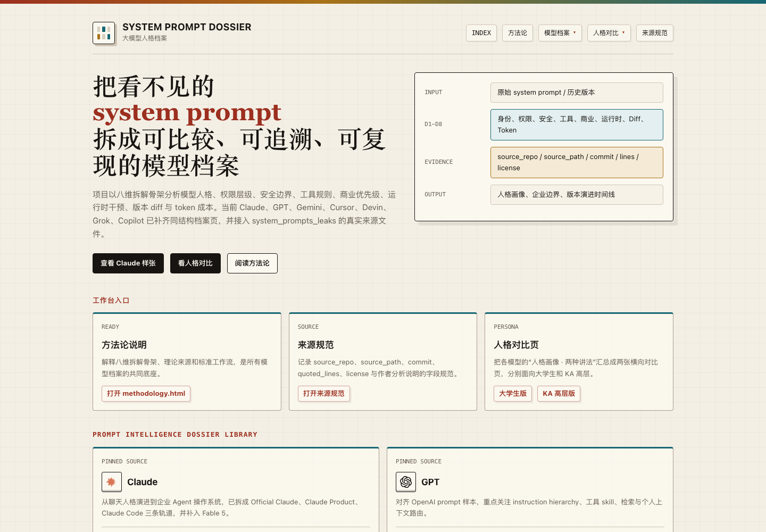766x532 pixels.
Task: Click the 人格画像、企业边界 output box
Action: [x=577, y=195]
